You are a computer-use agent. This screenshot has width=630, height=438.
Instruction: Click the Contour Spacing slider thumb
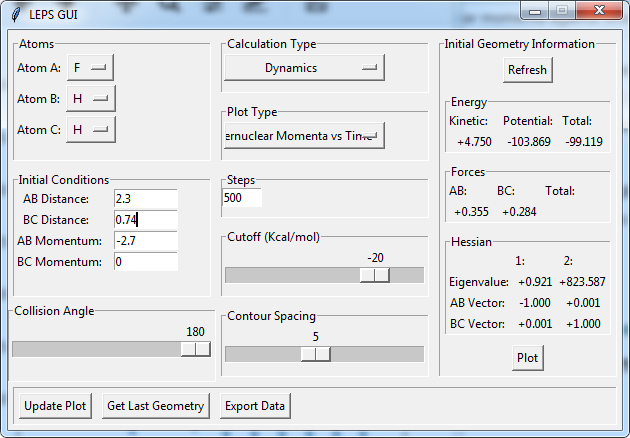[x=316, y=354]
